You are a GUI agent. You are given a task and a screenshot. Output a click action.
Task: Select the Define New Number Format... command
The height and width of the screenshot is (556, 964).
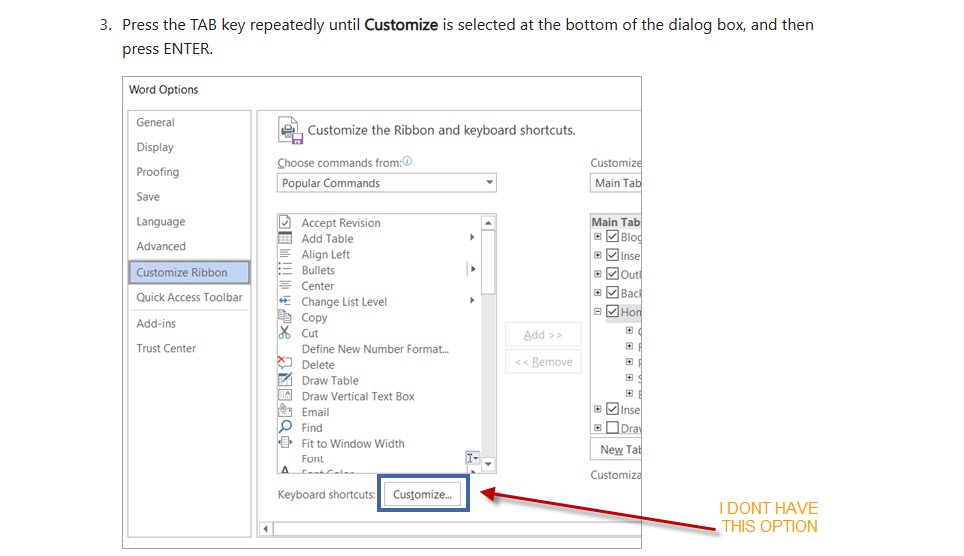tap(375, 349)
